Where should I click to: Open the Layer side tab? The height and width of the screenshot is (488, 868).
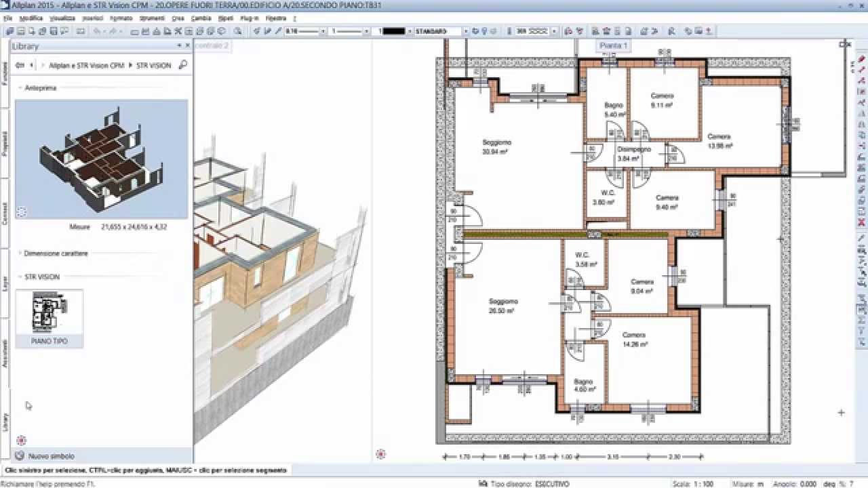5,283
